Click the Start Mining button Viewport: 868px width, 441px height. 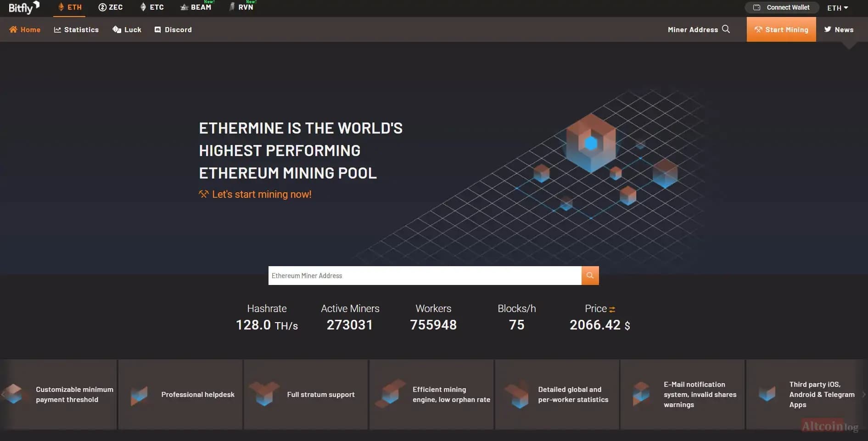tap(781, 29)
